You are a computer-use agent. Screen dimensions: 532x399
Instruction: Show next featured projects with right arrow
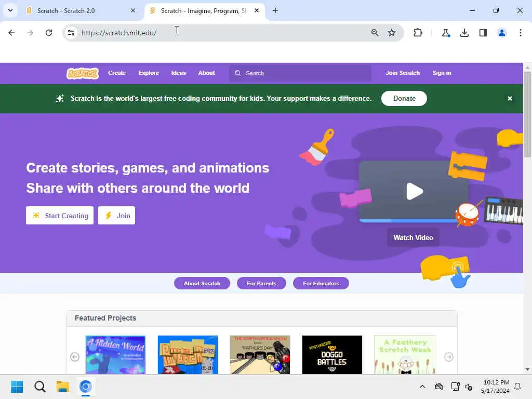pos(448,357)
